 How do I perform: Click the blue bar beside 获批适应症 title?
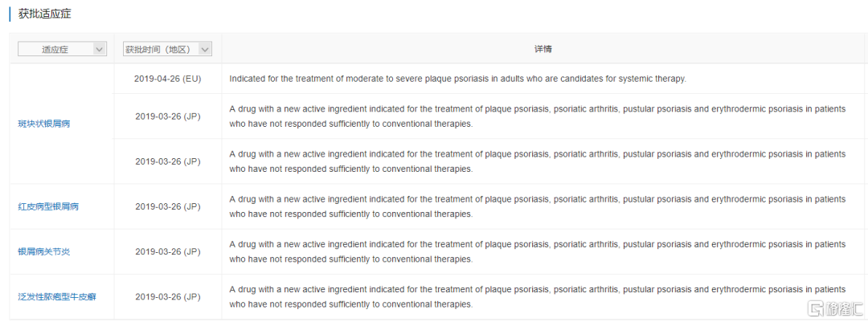[x=10, y=14]
